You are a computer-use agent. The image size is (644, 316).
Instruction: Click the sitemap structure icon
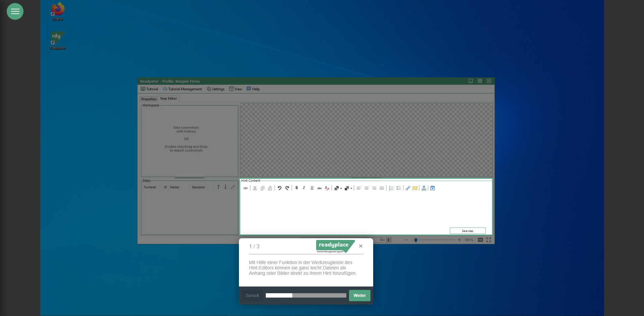tap(424, 188)
